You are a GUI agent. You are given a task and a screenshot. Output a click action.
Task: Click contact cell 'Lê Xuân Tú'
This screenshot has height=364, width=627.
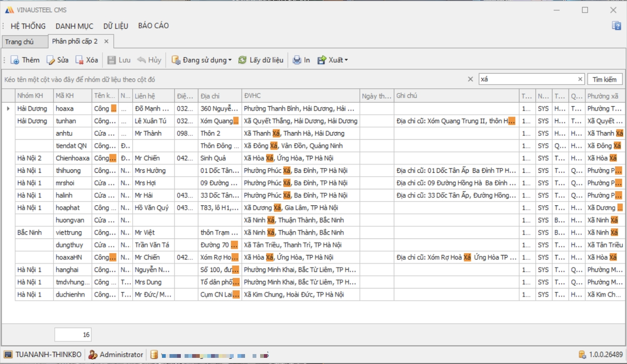tap(153, 121)
